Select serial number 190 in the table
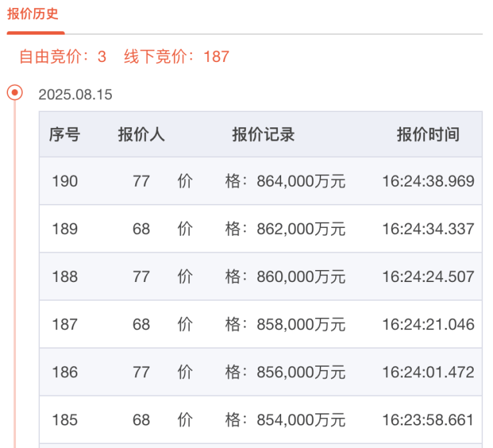 [x=65, y=181]
